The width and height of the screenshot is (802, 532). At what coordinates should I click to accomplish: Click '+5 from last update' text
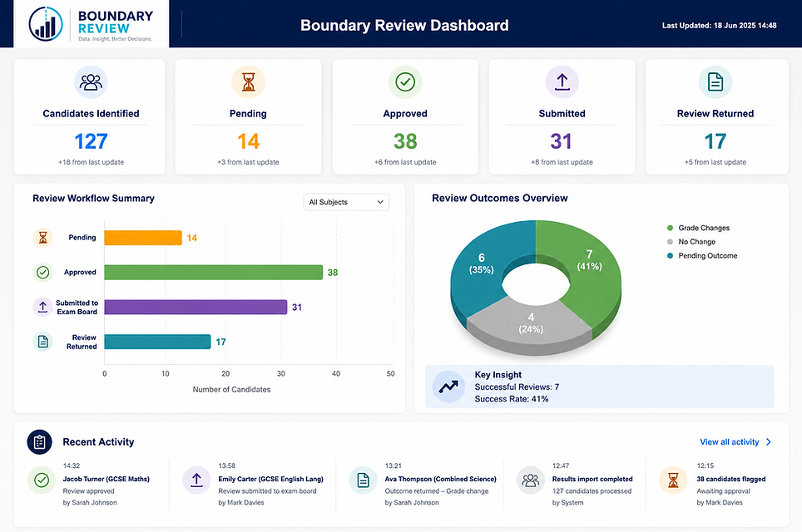pos(715,162)
